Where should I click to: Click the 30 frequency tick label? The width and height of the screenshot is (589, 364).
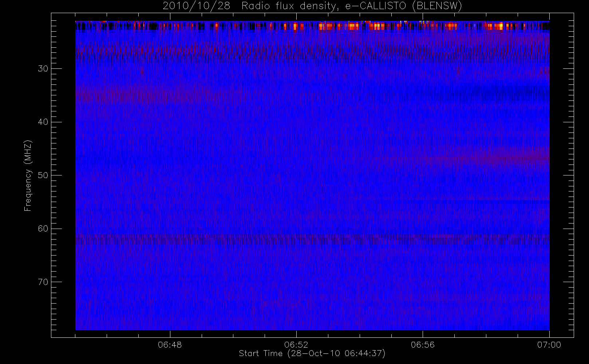point(43,69)
